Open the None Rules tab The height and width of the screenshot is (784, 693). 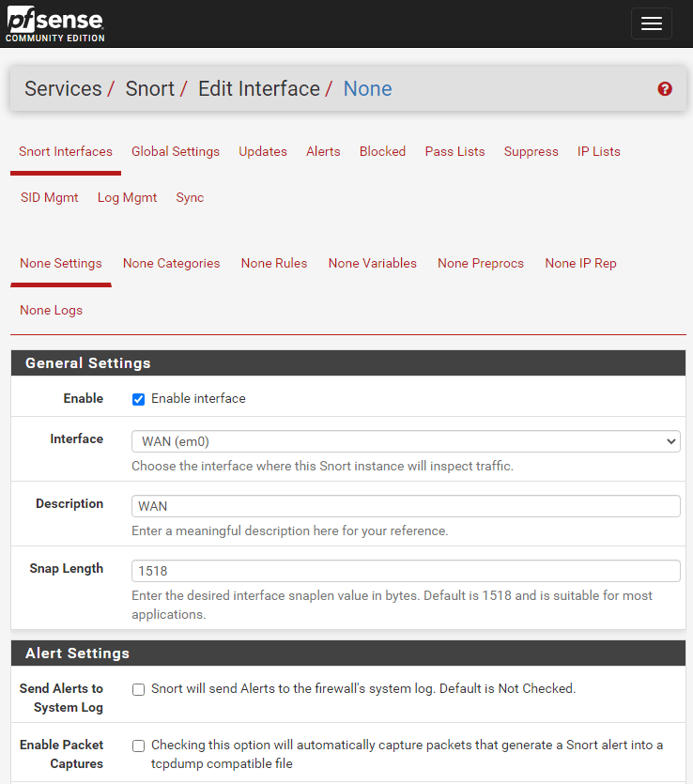tap(274, 264)
